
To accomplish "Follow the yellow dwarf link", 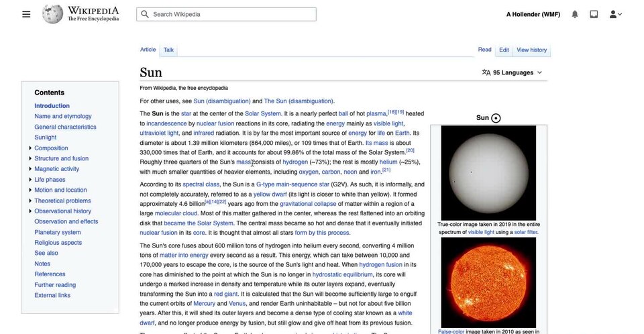I will click(x=270, y=194).
